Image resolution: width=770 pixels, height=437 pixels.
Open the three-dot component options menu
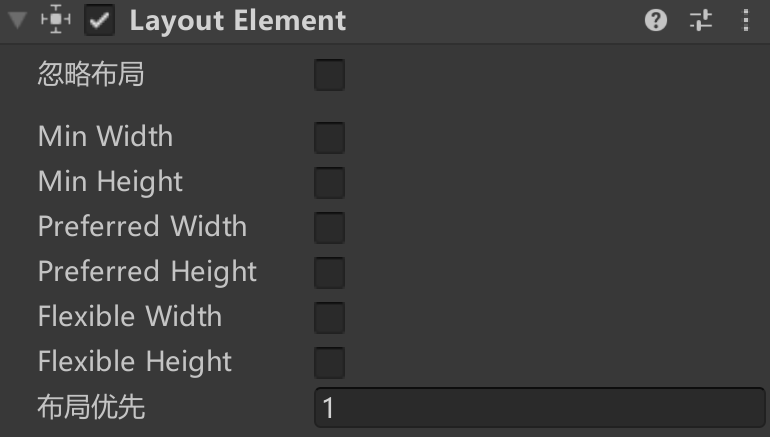[746, 21]
